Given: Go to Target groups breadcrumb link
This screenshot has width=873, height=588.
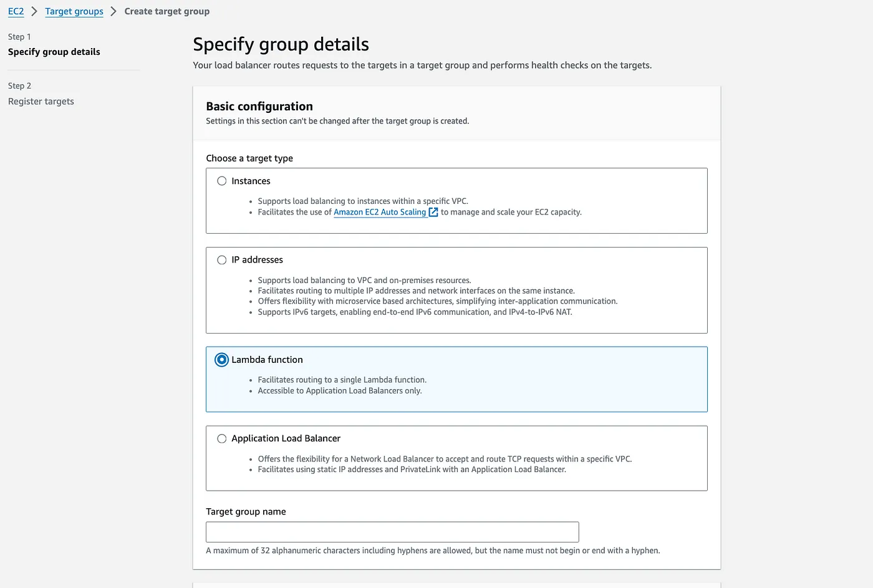Looking at the screenshot, I should pyautogui.click(x=74, y=11).
